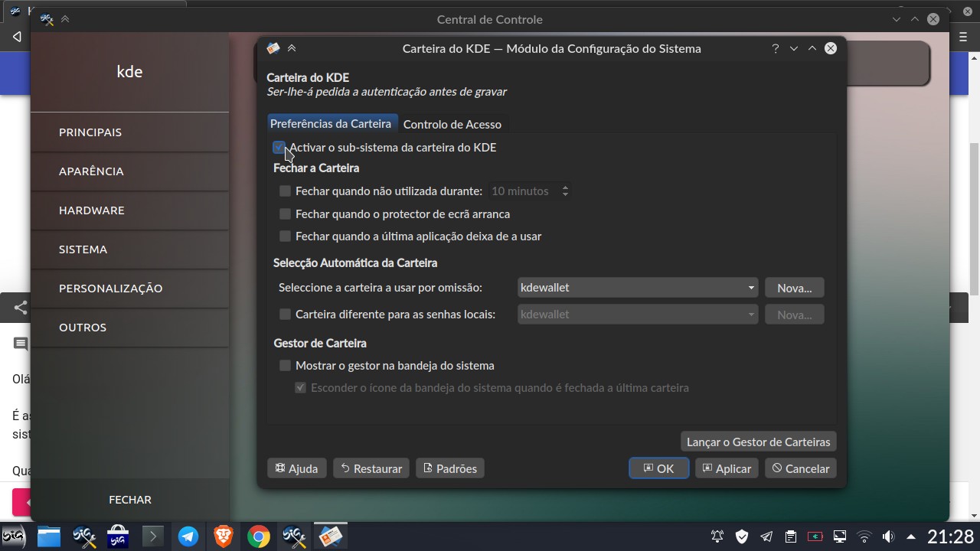
Task: Open the terminal from the taskbar
Action: coord(152,536)
